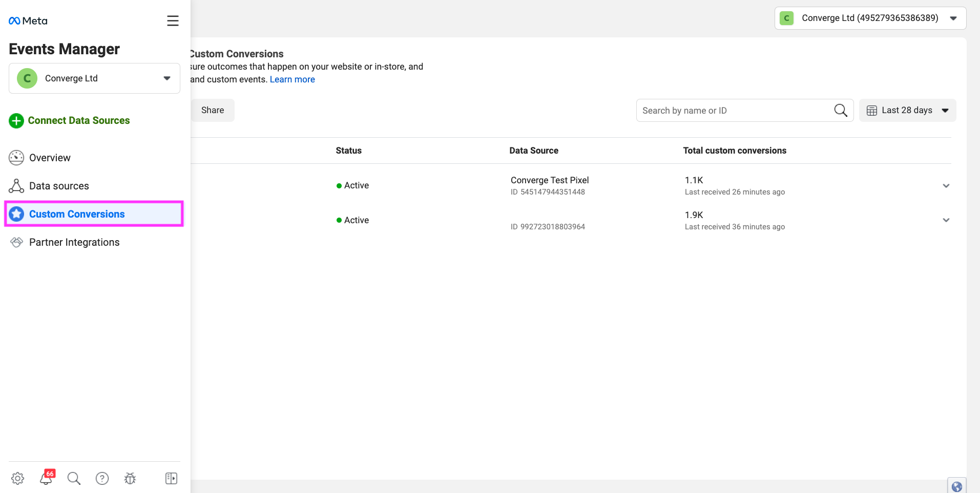
Task: Collapse the sidebar with hamburger menu icon
Action: click(x=173, y=21)
